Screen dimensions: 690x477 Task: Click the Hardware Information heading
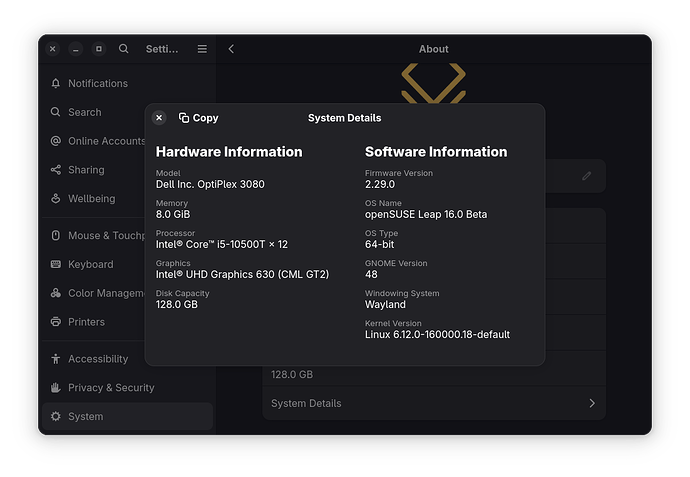coord(229,152)
